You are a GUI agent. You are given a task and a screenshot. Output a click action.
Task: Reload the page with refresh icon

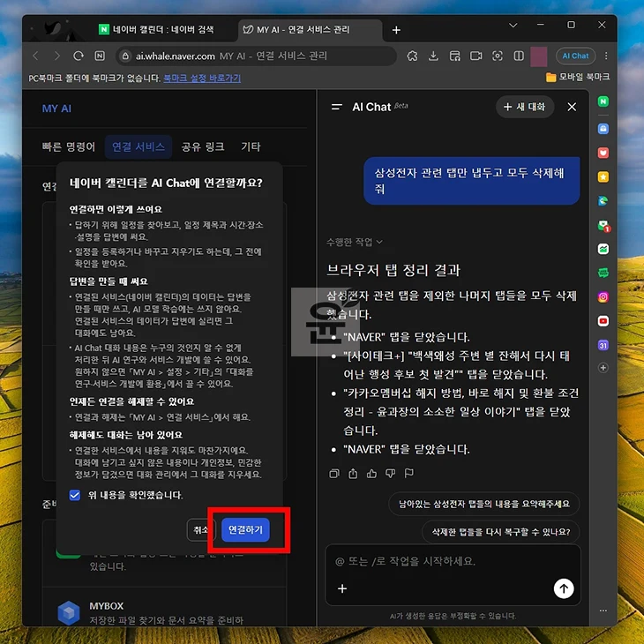79,56
